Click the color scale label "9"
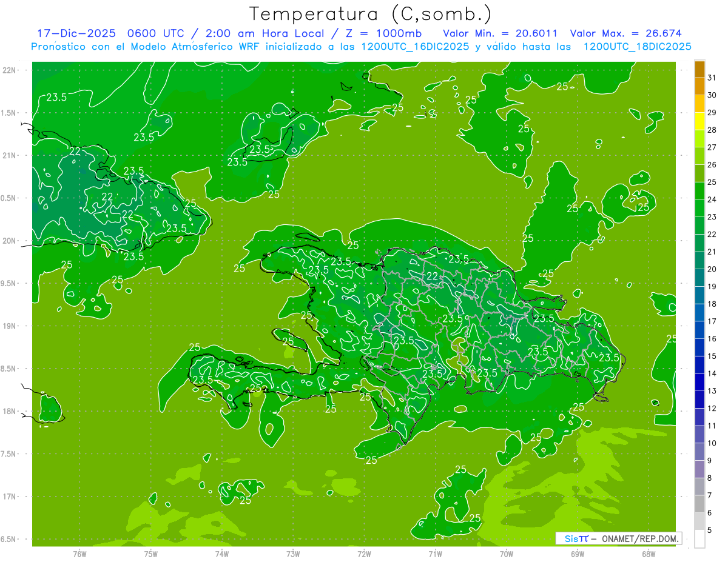Viewport: 728px width, 562px height. pyautogui.click(x=710, y=461)
